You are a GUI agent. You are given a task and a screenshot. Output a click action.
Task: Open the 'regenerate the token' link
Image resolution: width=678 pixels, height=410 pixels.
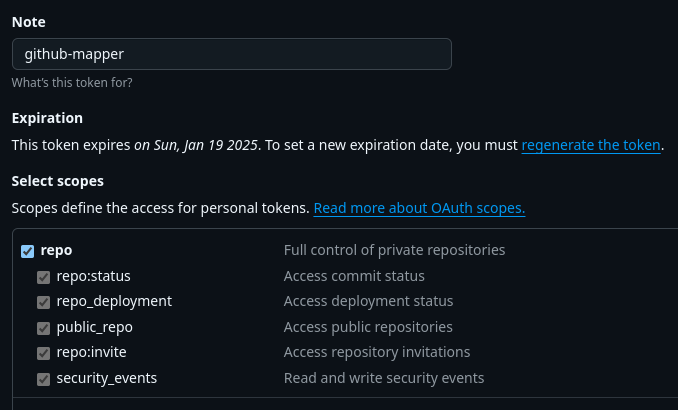point(590,145)
